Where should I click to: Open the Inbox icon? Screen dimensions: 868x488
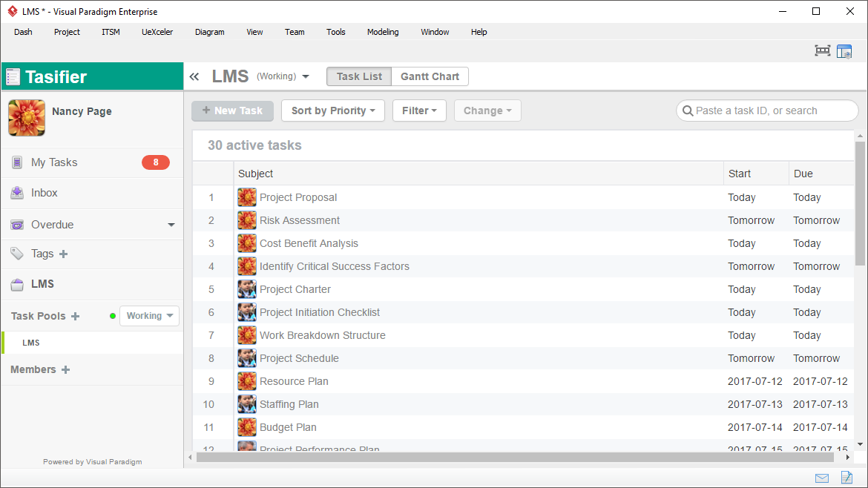[x=17, y=193]
